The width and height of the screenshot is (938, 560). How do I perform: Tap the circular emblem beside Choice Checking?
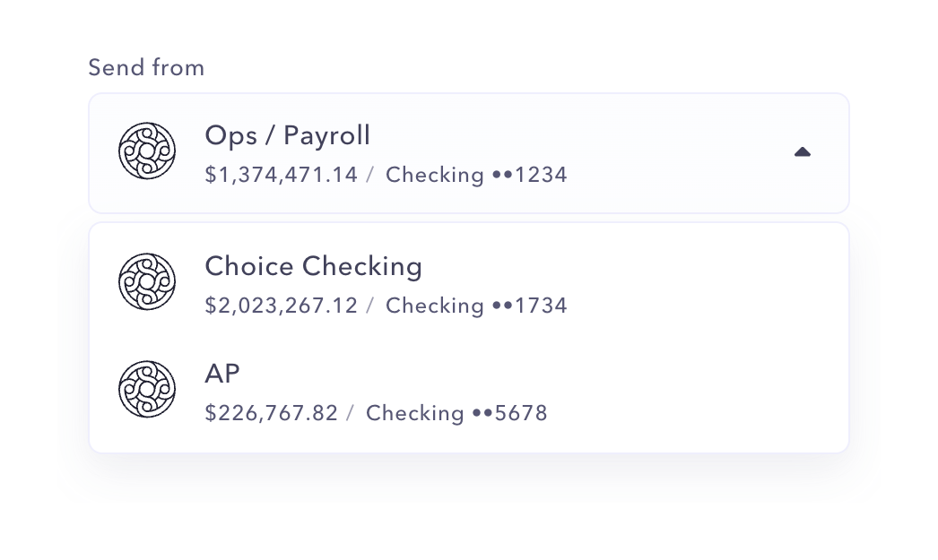(147, 281)
